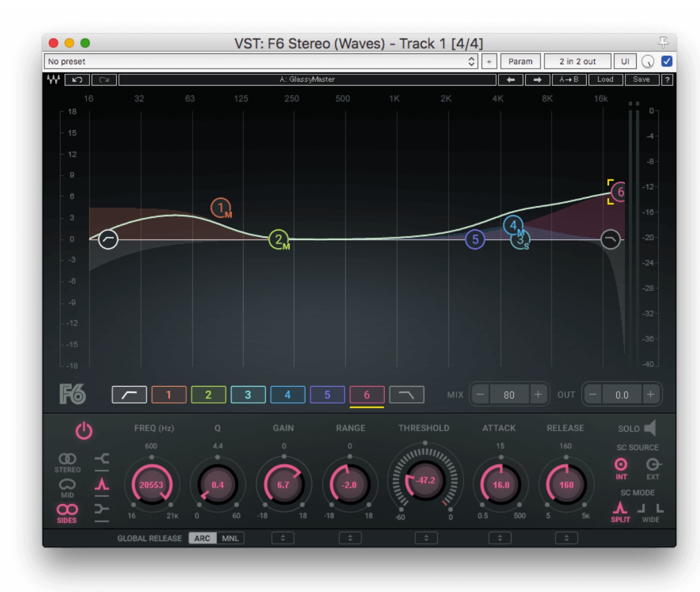Open the Param menu
This screenshot has height=592, width=700.
coord(520,61)
